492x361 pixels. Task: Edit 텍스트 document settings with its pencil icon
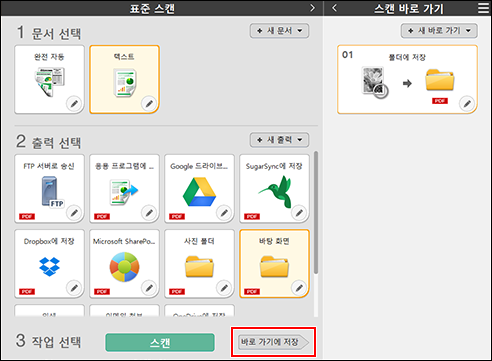(x=149, y=104)
